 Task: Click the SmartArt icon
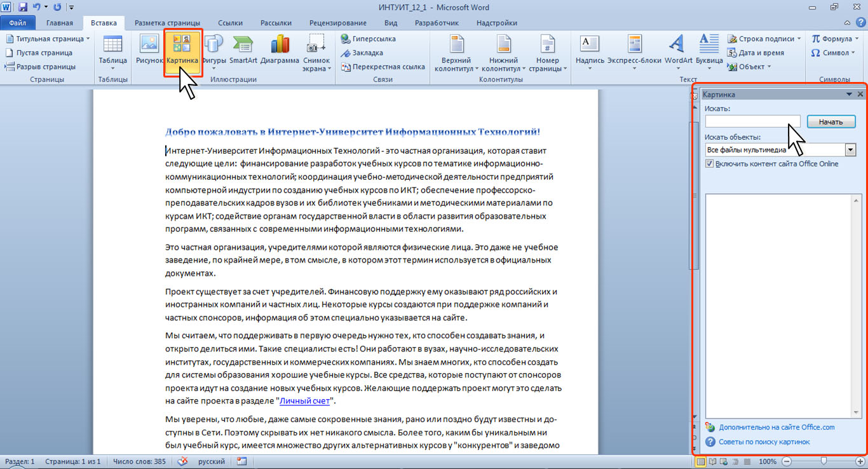click(243, 50)
